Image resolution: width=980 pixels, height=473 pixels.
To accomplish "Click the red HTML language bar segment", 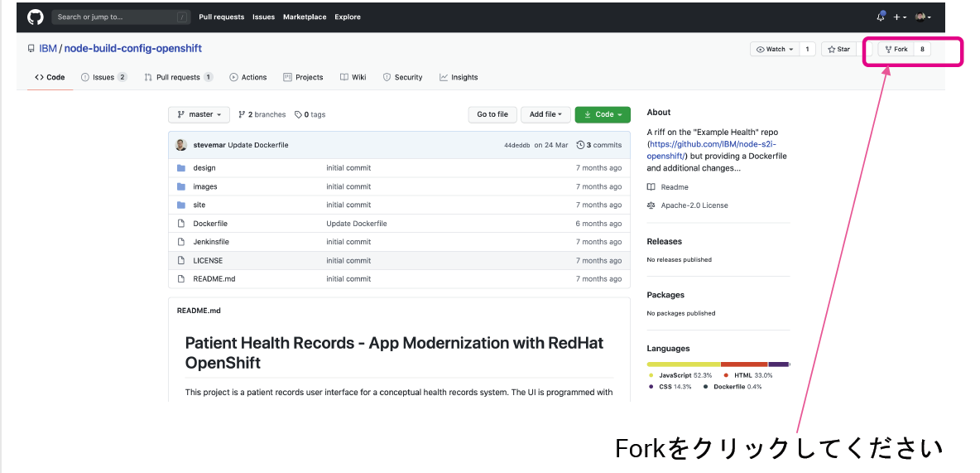I will pyautogui.click(x=744, y=364).
